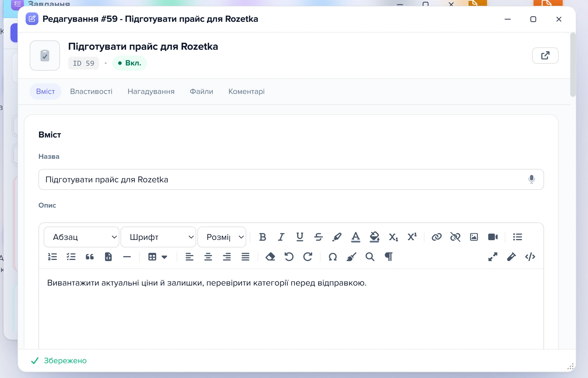Align text to the left

189,257
